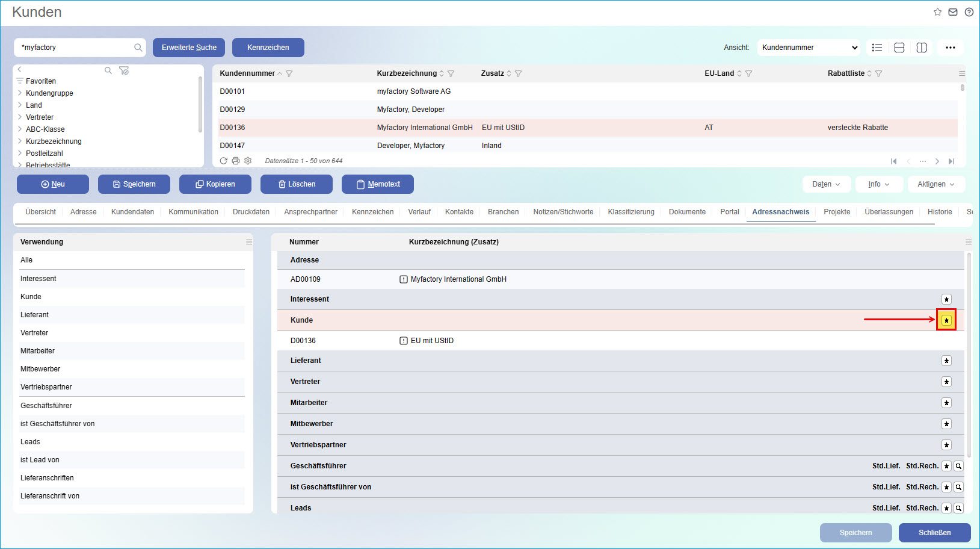980x549 pixels.
Task: Click the filter funnel icon next to Kurzbezeichnung
Action: pos(451,73)
